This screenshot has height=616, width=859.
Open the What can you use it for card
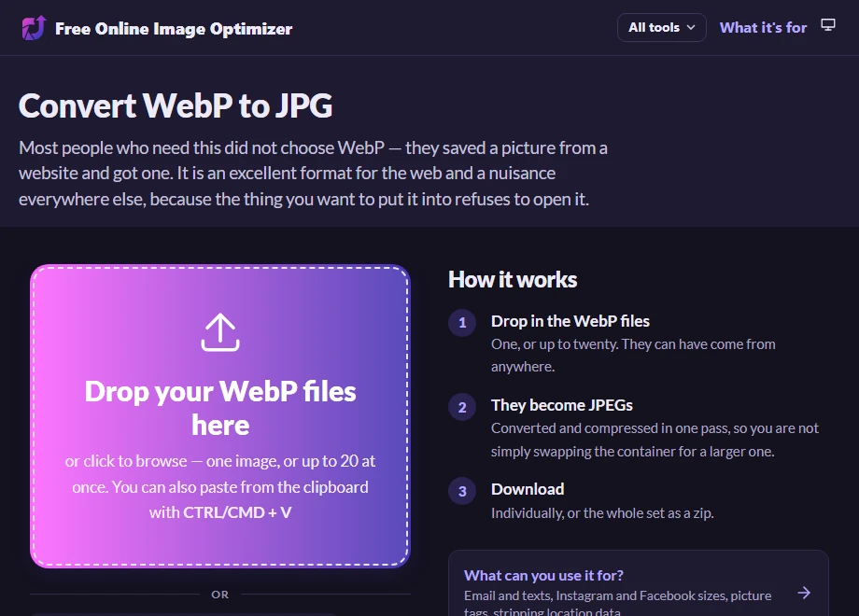(639, 583)
